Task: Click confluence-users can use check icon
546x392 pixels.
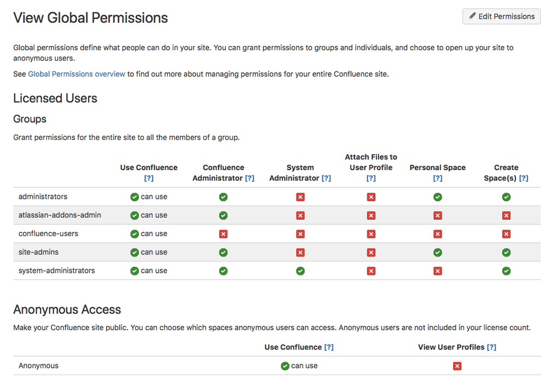Action: click(134, 234)
